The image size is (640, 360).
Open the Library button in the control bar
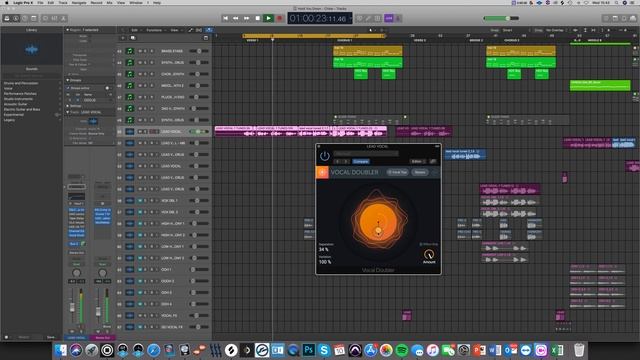tap(7, 18)
